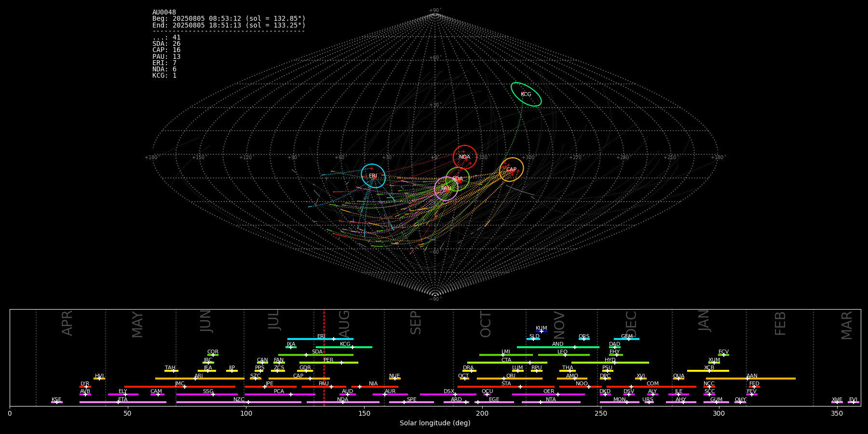Select the orange CAP radiant circle on the map
The height and width of the screenshot is (434, 868).
click(x=512, y=170)
